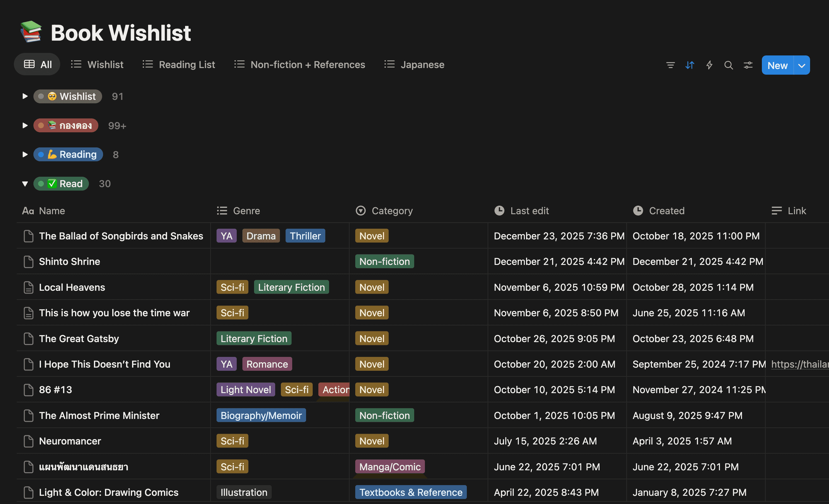Open the I Hope This Doesn't Find You page
Image resolution: width=829 pixels, height=504 pixels.
pos(105,364)
